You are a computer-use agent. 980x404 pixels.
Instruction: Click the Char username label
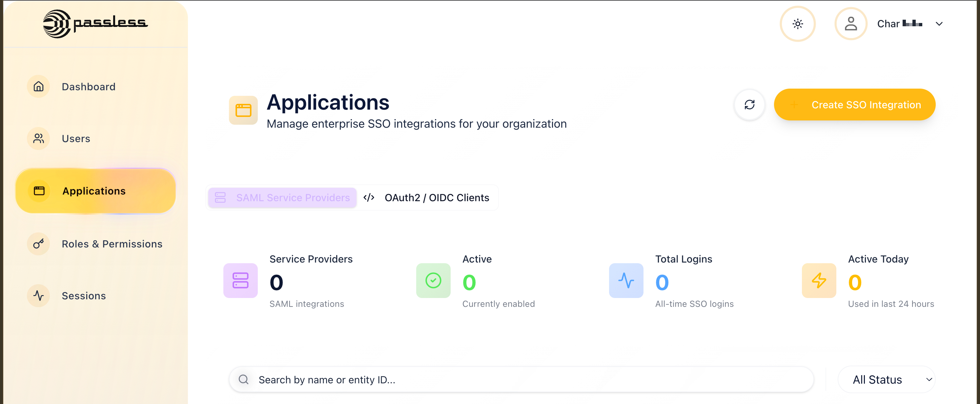(x=899, y=24)
